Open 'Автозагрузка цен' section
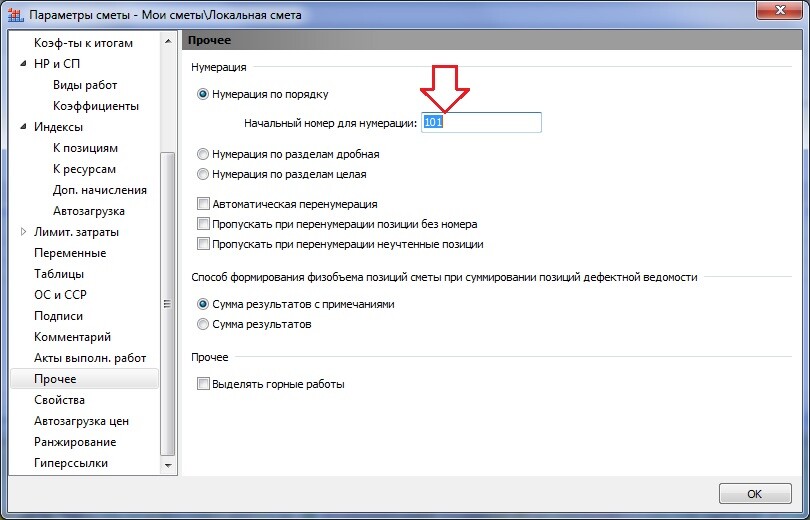Viewport: 810px width, 520px height. [81, 421]
